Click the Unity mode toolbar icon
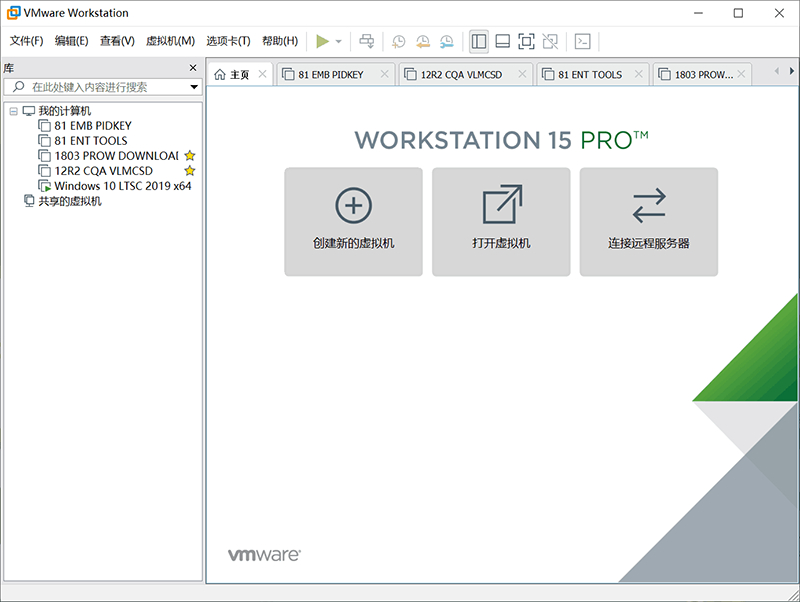Screen dimensions: 800x602 click(x=549, y=41)
